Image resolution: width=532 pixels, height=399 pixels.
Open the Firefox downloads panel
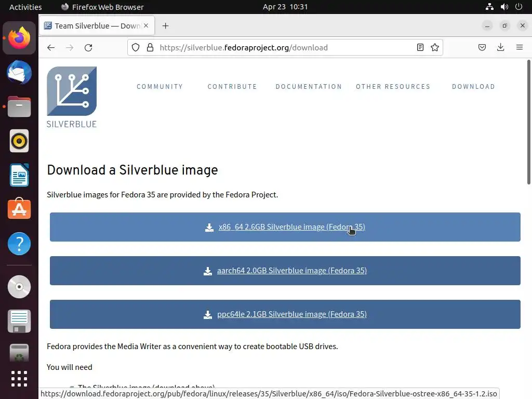500,47
